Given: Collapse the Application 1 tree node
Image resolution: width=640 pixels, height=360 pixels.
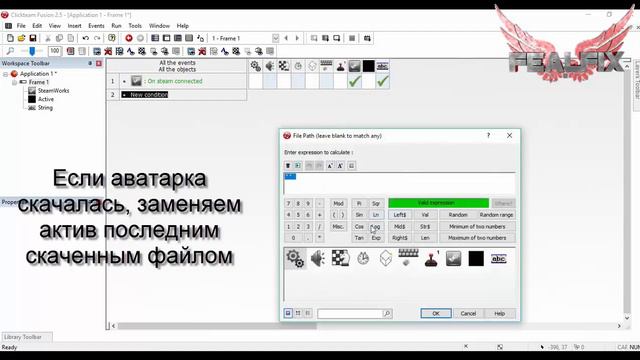Looking at the screenshot, I should click(5, 74).
